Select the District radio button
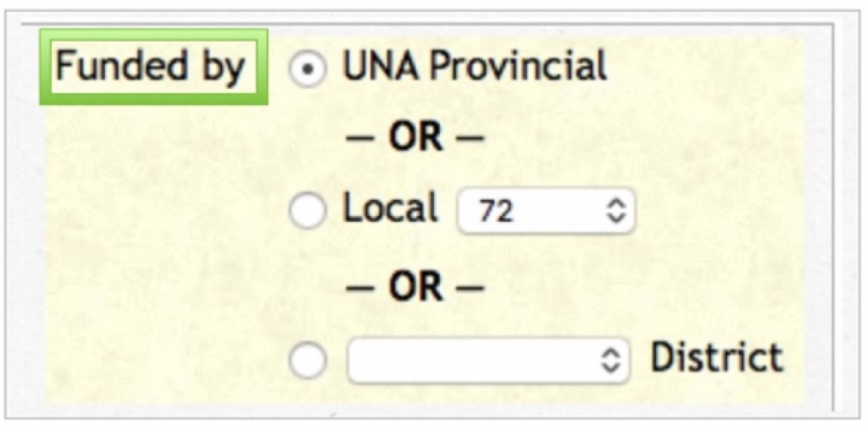 [x=307, y=361]
